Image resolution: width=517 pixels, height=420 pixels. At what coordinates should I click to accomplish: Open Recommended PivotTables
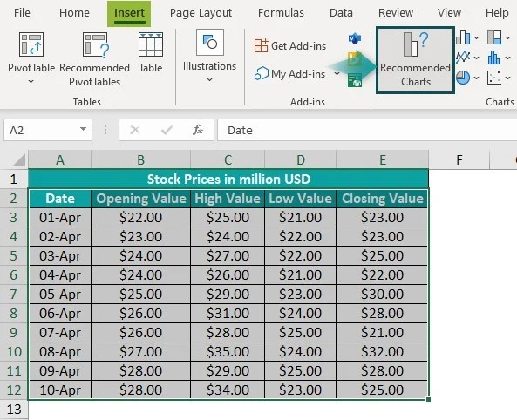click(x=95, y=59)
